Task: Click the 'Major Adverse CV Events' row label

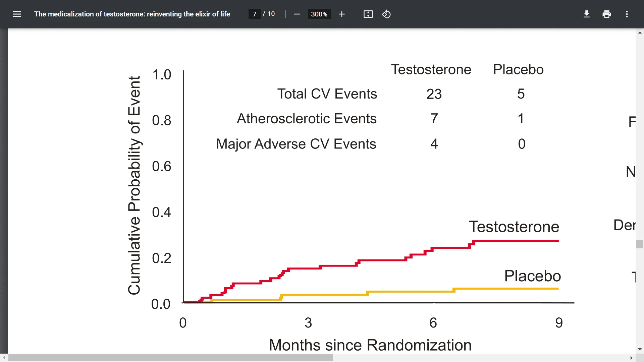Action: [296, 144]
